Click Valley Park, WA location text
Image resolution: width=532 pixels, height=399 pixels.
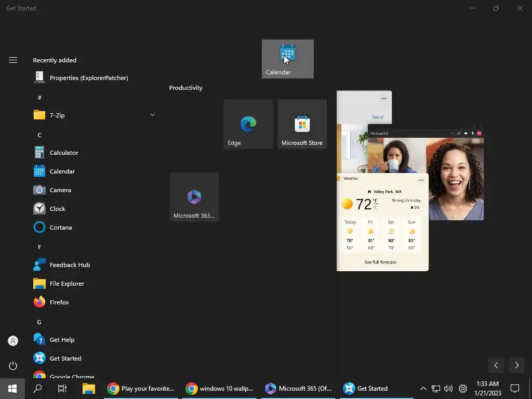click(387, 192)
